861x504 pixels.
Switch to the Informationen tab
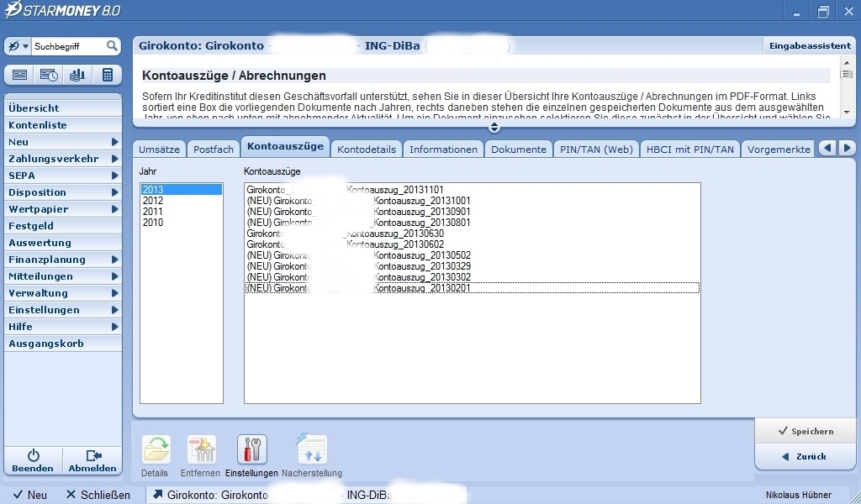point(443,150)
